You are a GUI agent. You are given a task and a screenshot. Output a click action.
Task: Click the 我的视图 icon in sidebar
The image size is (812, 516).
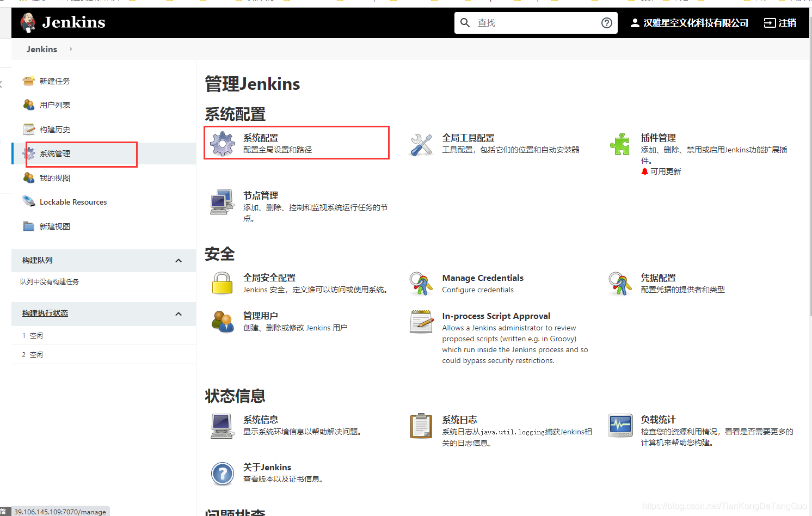(29, 177)
